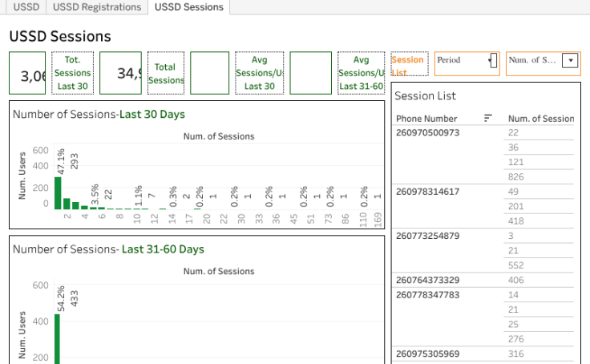590x364 pixels.
Task: Click the Num. of Session column header
Action: click(540, 119)
